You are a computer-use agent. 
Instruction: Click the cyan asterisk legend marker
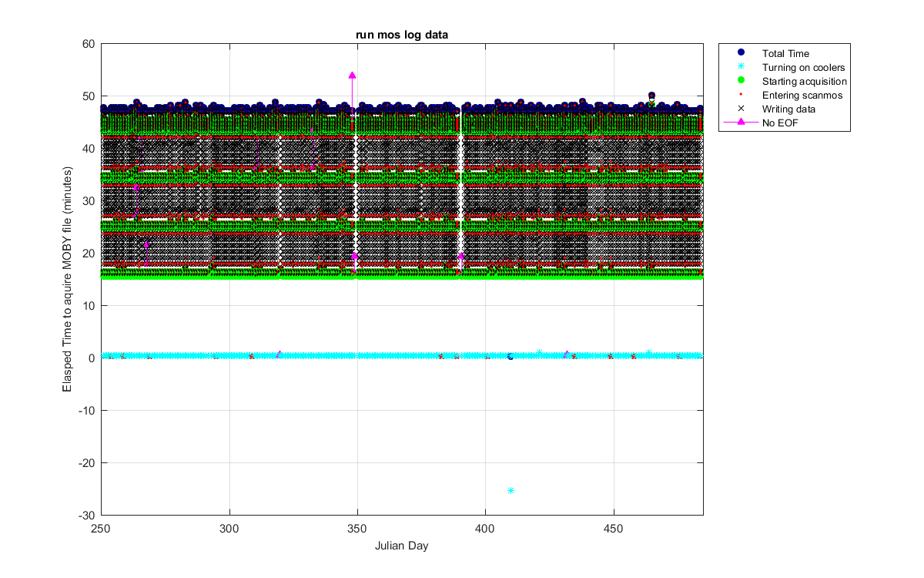(741, 67)
